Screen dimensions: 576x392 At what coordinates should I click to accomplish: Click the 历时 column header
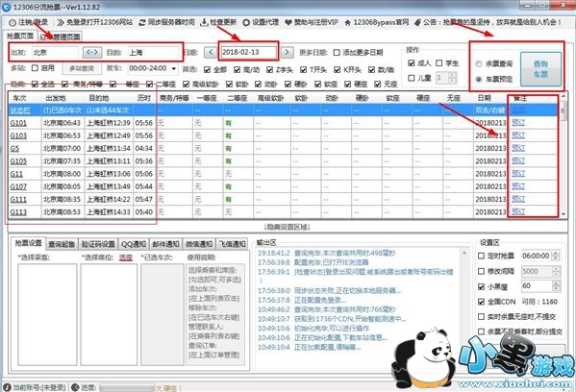click(144, 98)
